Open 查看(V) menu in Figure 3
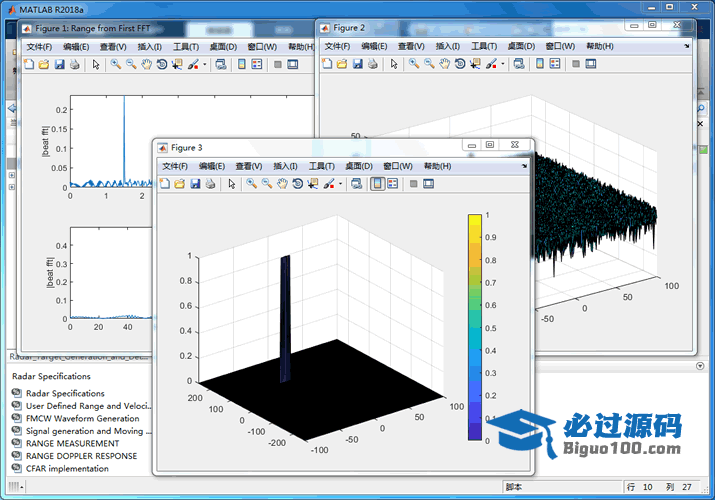 pyautogui.click(x=249, y=166)
